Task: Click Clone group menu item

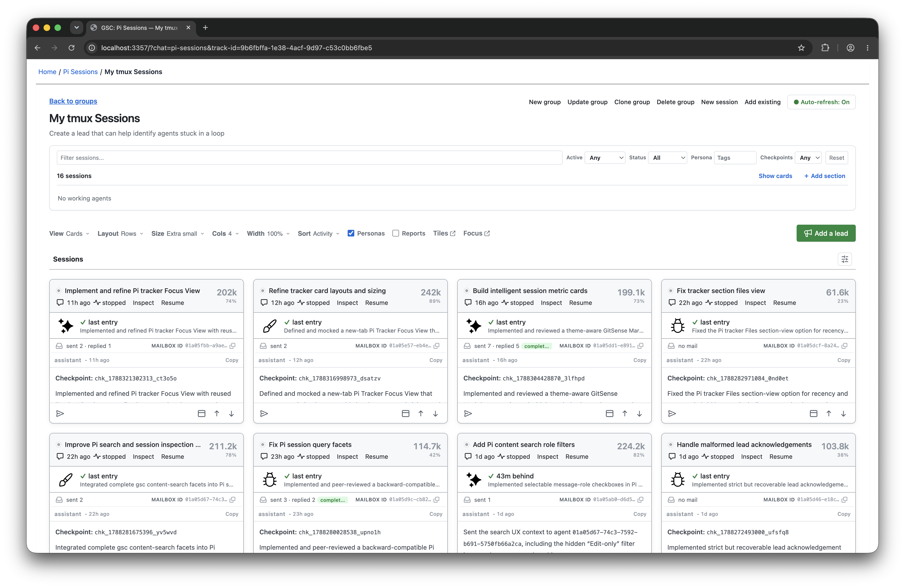Action: (x=632, y=102)
